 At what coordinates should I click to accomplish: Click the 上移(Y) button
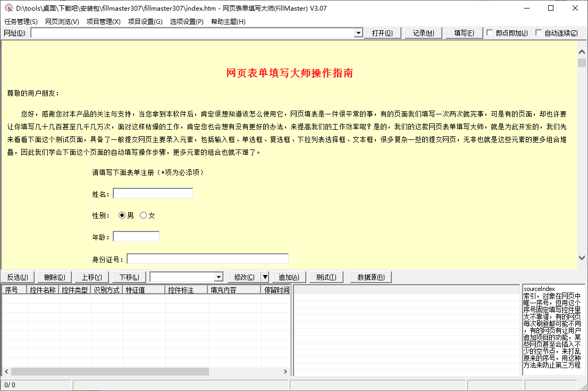92,277
